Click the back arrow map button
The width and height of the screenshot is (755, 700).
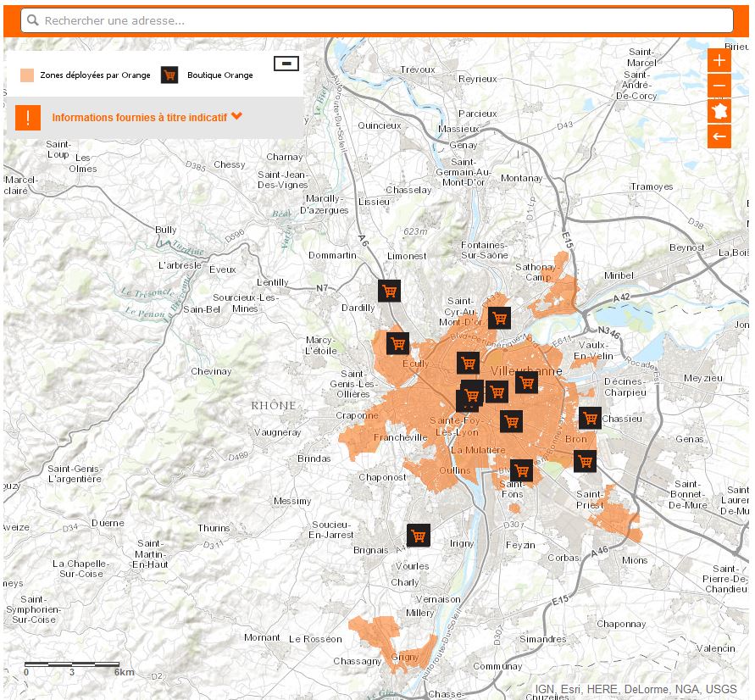coord(719,136)
